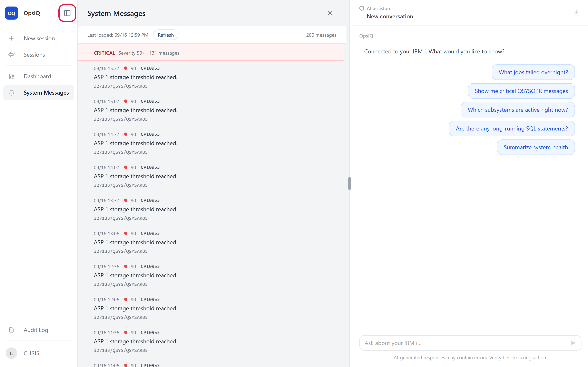Refresh the system messages list
The image size is (588, 367).
tap(166, 35)
